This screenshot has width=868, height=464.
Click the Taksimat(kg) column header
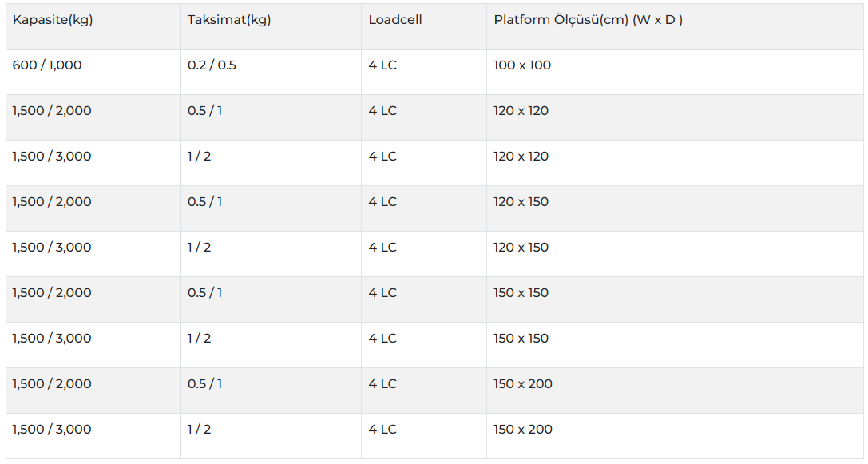coord(229,20)
